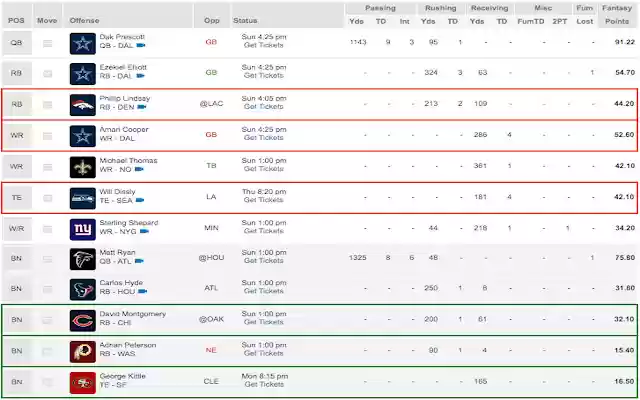Click the Receiving header group

[x=489, y=8]
